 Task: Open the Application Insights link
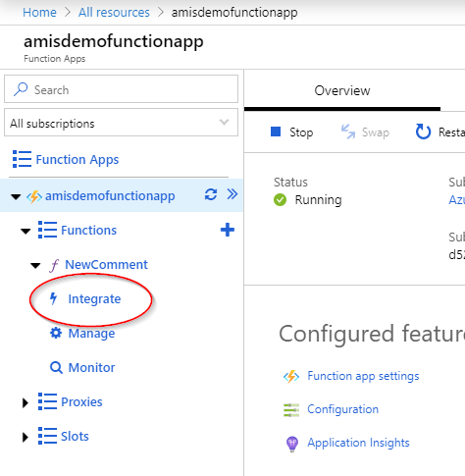(358, 443)
